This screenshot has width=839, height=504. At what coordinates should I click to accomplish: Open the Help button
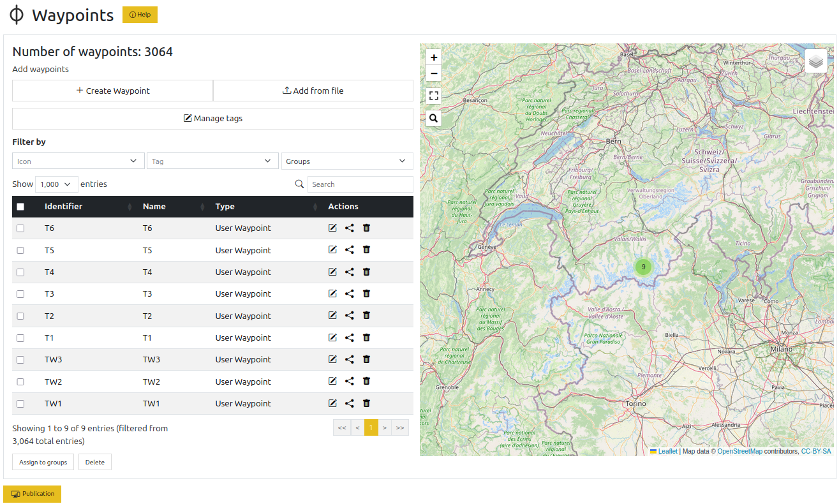point(140,15)
